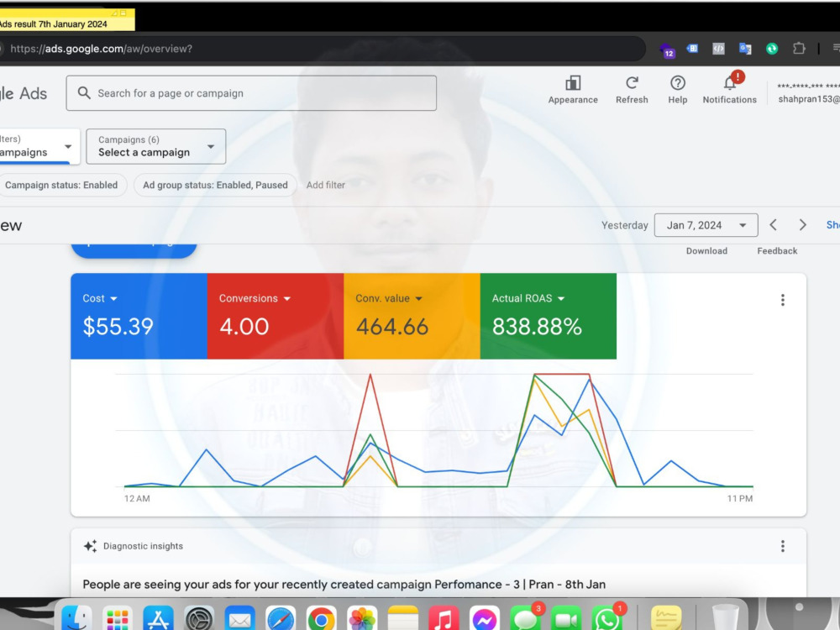
Task: Click the partially hidden blue button above scorecards
Action: [134, 249]
